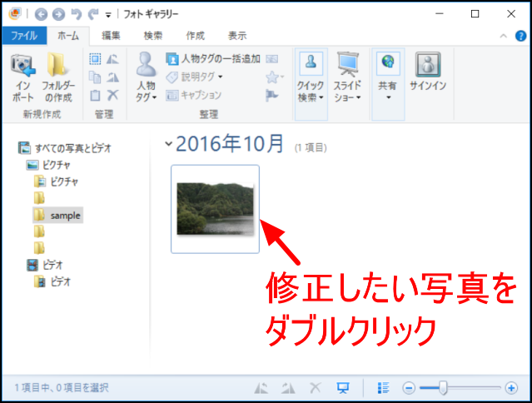
Task: Switch to the 作成 tab
Action: [x=195, y=36]
